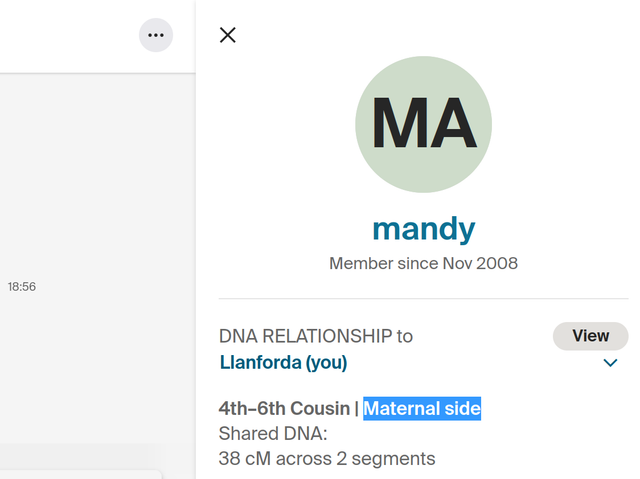Select the 38 cM across 2 segments text
Image resolution: width=640 pixels, height=479 pixels.
(x=327, y=459)
